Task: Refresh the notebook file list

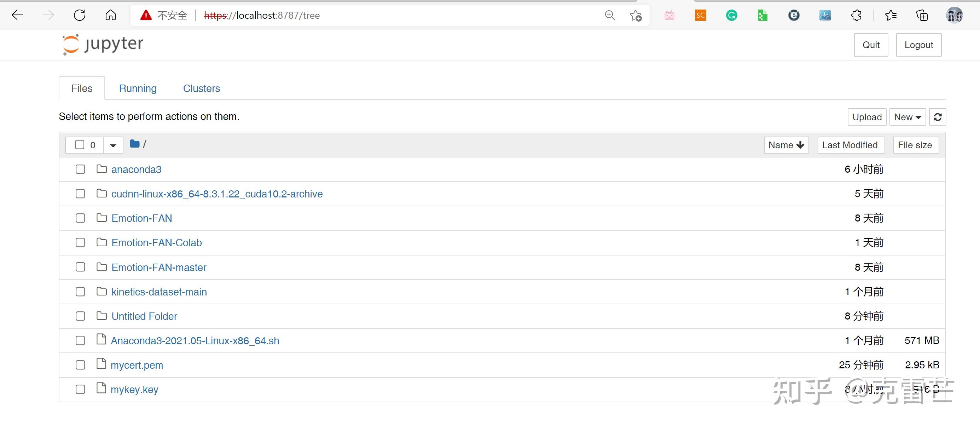Action: [938, 117]
